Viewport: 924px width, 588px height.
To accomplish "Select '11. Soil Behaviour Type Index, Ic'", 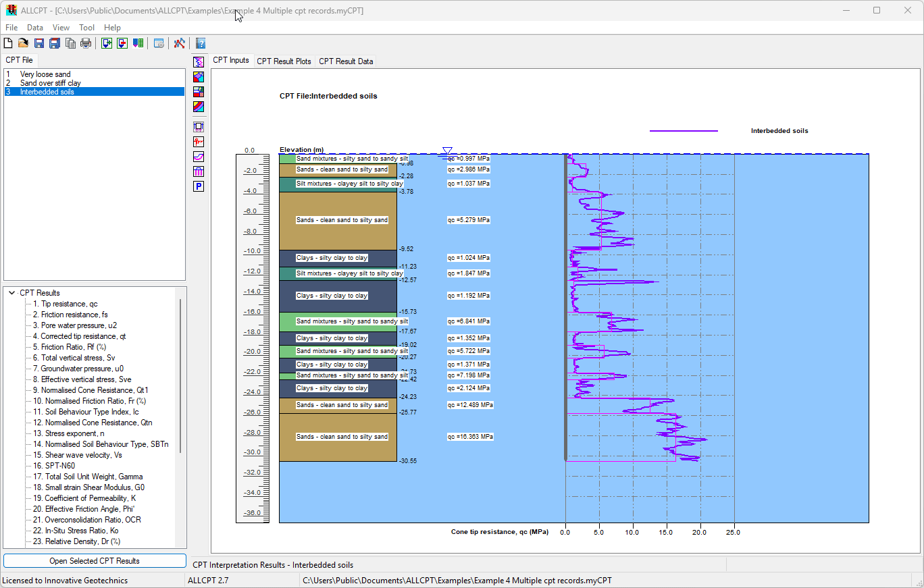I will (86, 412).
